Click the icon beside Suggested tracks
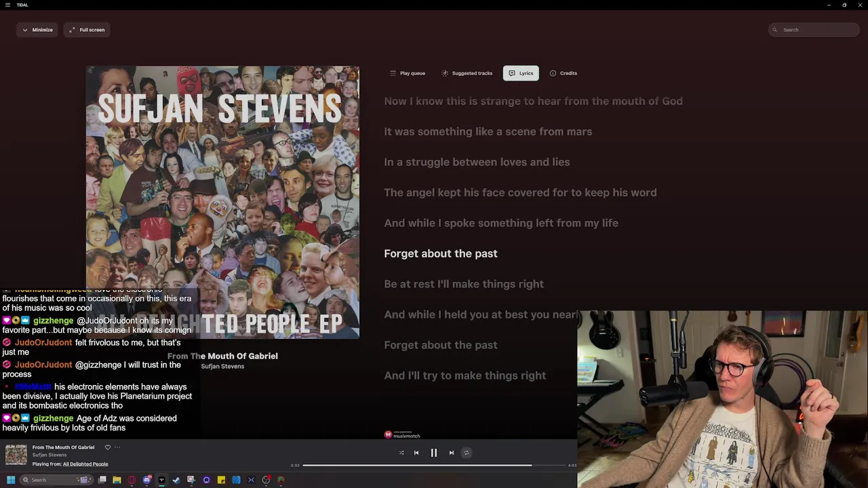Image resolution: width=868 pixels, height=488 pixels. coord(445,73)
